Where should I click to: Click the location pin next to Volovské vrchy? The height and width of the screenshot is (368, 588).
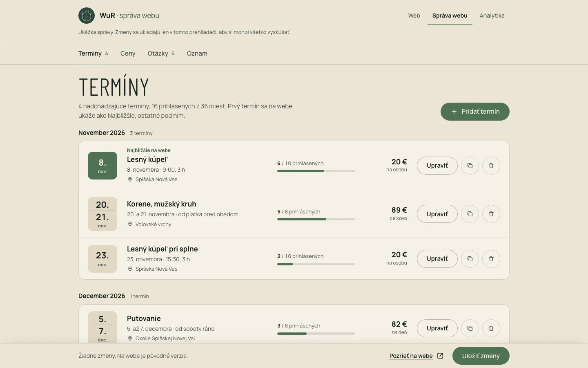click(130, 224)
